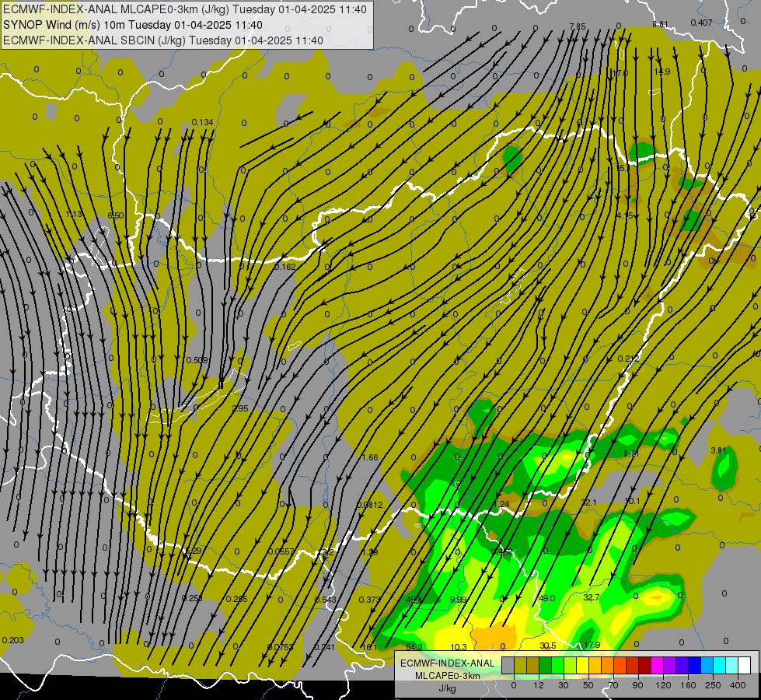Click the legend title ECMWF-INDEX-ANAL
This screenshot has height=700, width=761.
[x=447, y=663]
